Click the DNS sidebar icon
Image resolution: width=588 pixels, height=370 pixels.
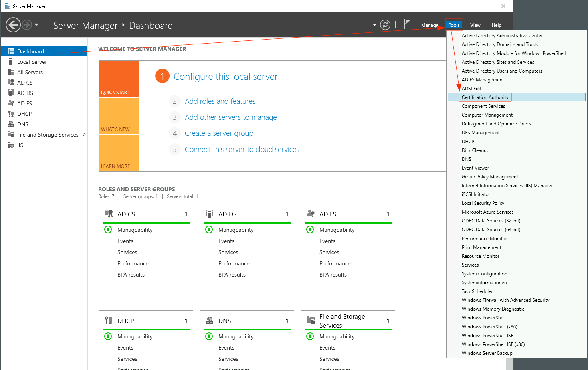tap(11, 124)
